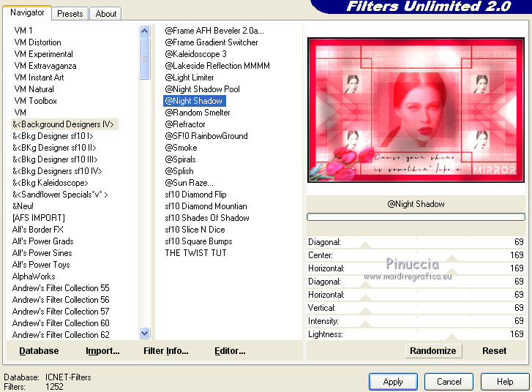Click the Intensity slider
The image size is (532, 392).
(416, 321)
